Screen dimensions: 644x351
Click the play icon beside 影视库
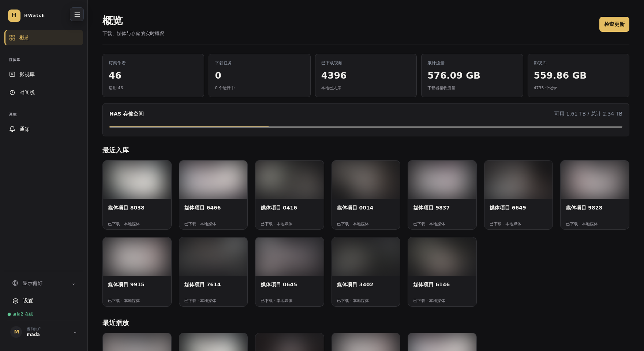pyautogui.click(x=12, y=74)
